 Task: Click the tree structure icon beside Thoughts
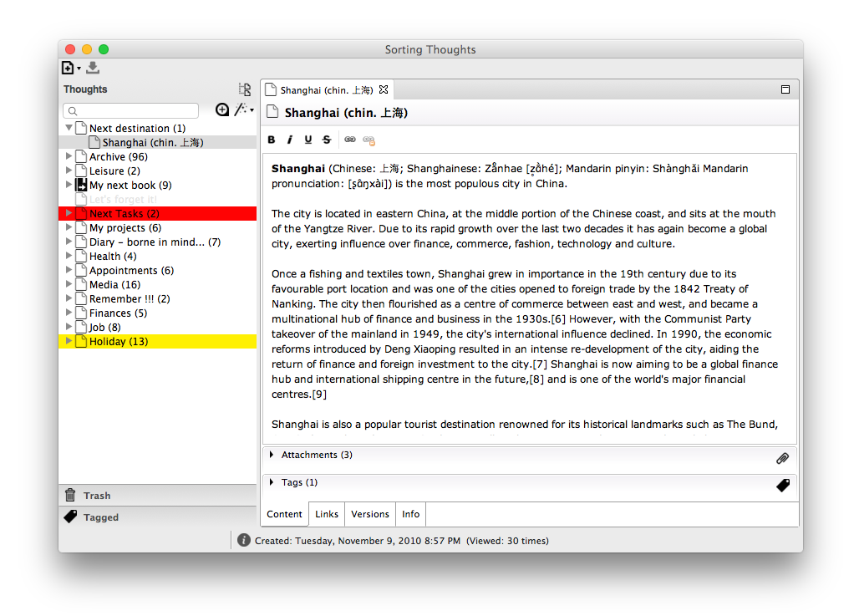pos(245,89)
